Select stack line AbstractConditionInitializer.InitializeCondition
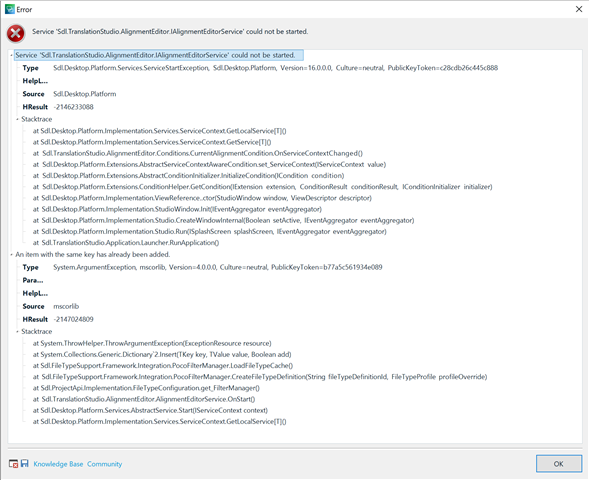 coord(188,175)
